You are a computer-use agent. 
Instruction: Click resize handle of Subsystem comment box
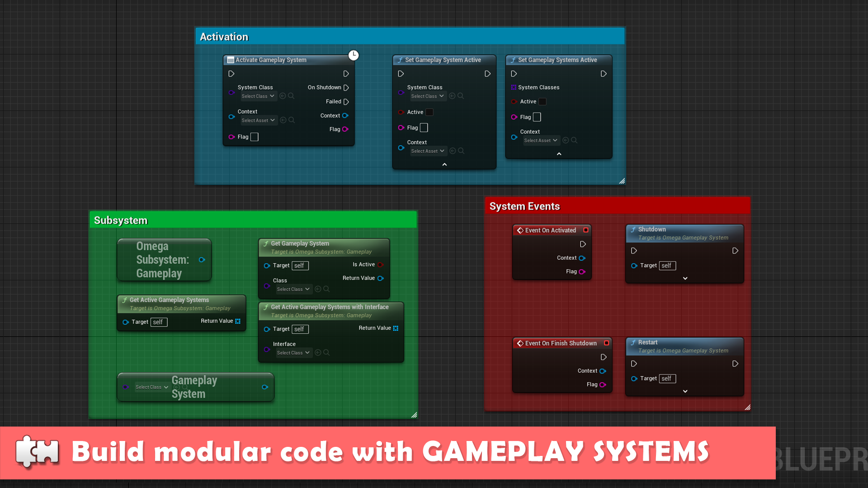(x=414, y=415)
